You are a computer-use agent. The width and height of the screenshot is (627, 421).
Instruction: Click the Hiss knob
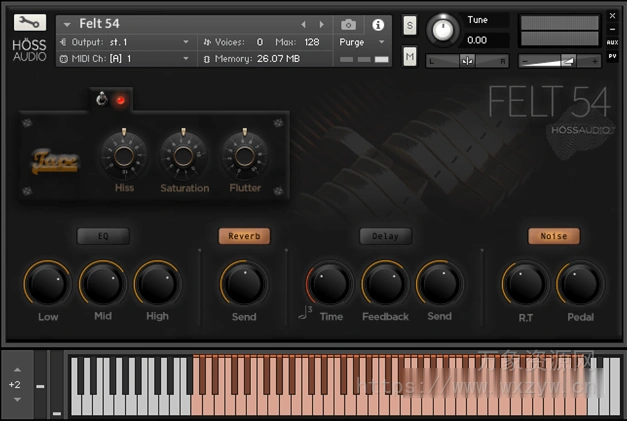[x=124, y=156]
